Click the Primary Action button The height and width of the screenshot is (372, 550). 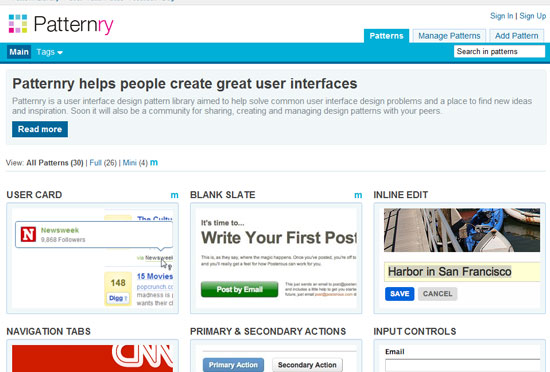[233, 365]
